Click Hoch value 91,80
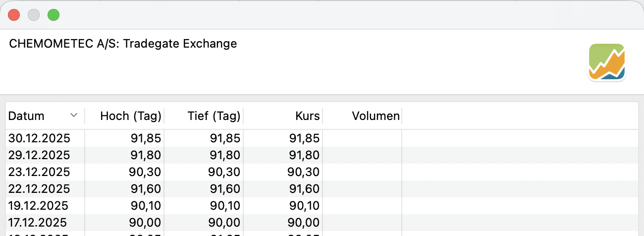644x236 pixels. 146,155
